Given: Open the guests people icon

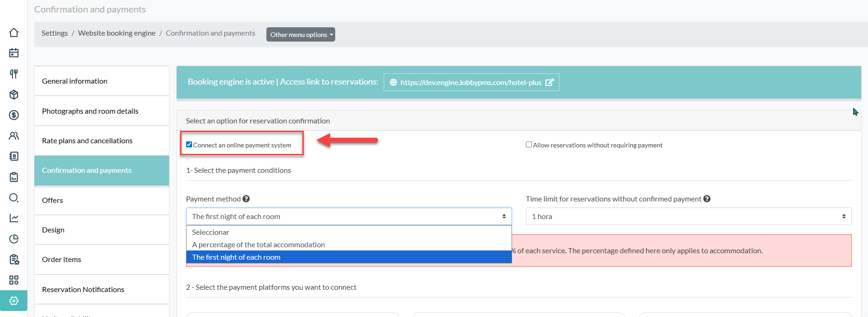Looking at the screenshot, I should point(14,136).
